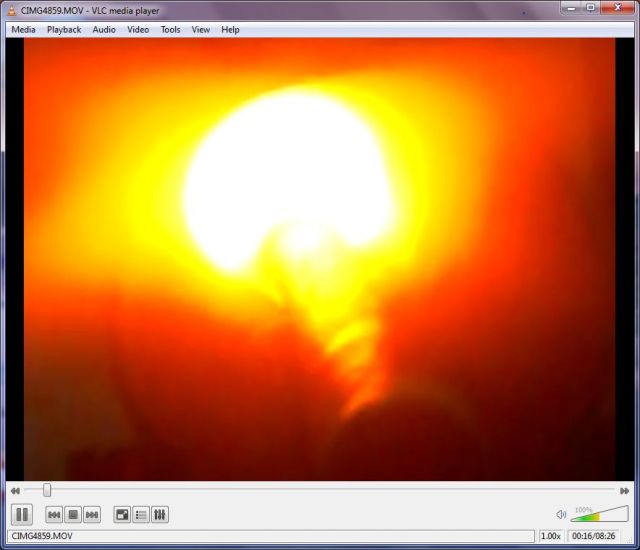Stop the video playback
640x550 pixels.
[x=73, y=515]
